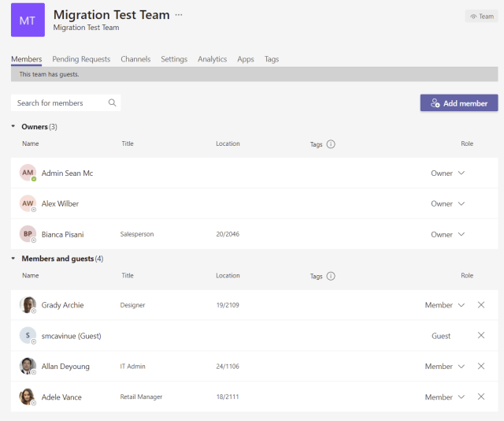504x421 pixels.
Task: Click the MT team avatar tile
Action: tap(28, 20)
